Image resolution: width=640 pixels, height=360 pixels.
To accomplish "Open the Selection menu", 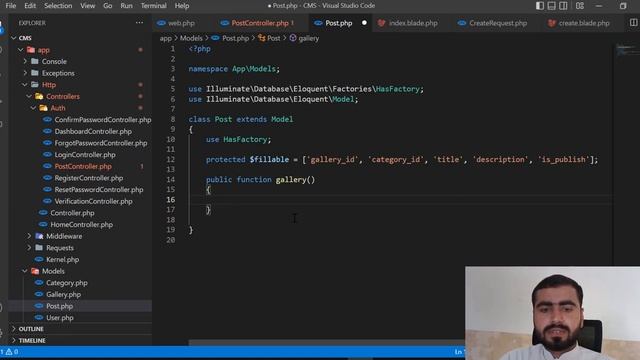I will (x=58, y=6).
